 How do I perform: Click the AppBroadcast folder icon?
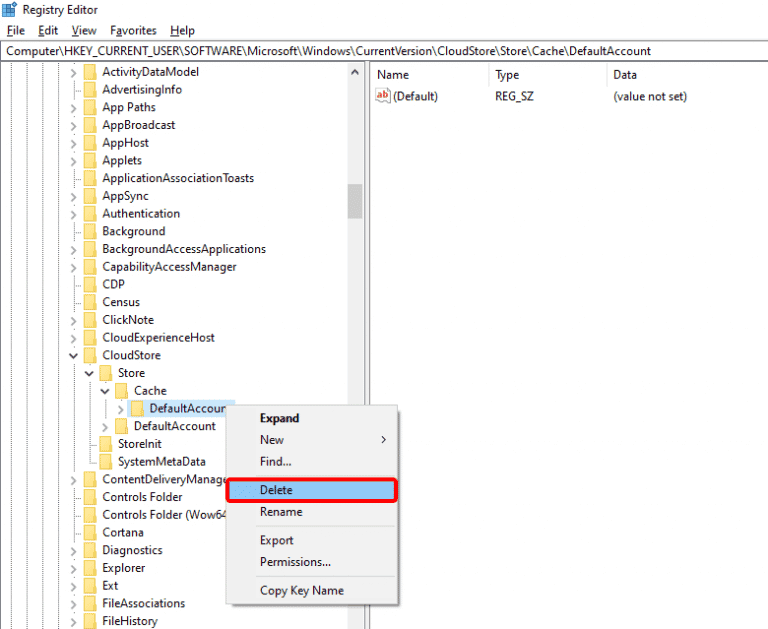coord(90,125)
